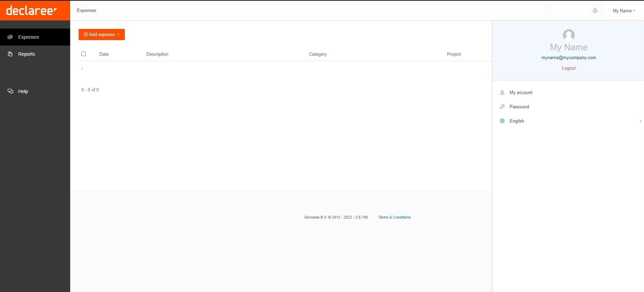Screen dimensions: 644x292
Task: Open the Reports menu item
Action: (x=26, y=54)
